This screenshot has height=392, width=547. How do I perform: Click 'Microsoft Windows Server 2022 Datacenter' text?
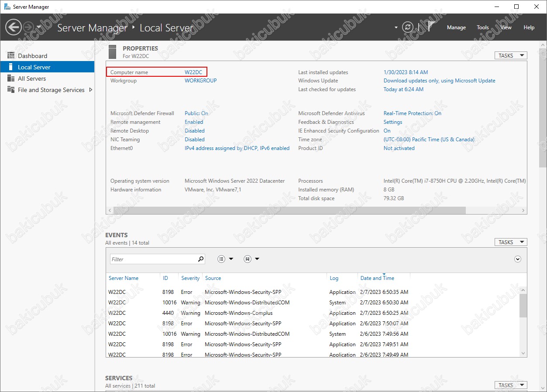tap(235, 181)
